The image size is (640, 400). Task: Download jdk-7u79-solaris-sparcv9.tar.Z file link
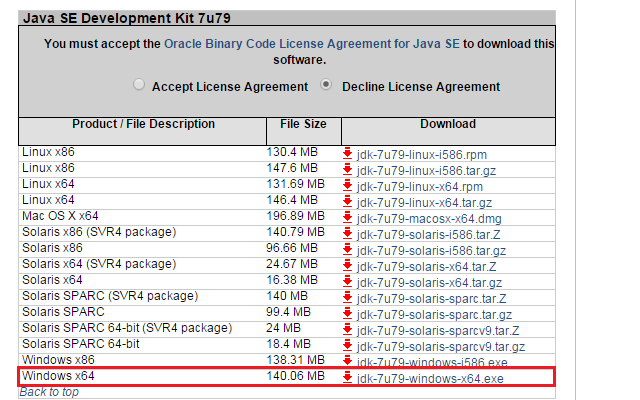coord(438,331)
